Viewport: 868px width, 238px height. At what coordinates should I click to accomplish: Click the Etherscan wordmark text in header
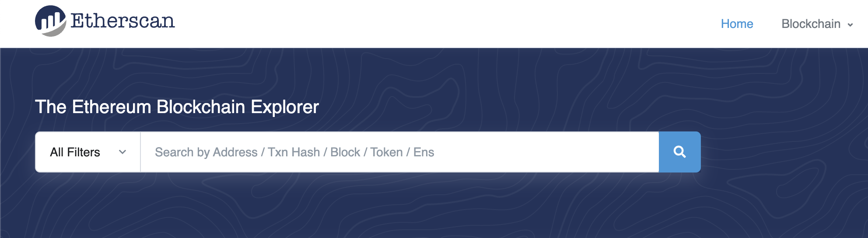[x=122, y=21]
